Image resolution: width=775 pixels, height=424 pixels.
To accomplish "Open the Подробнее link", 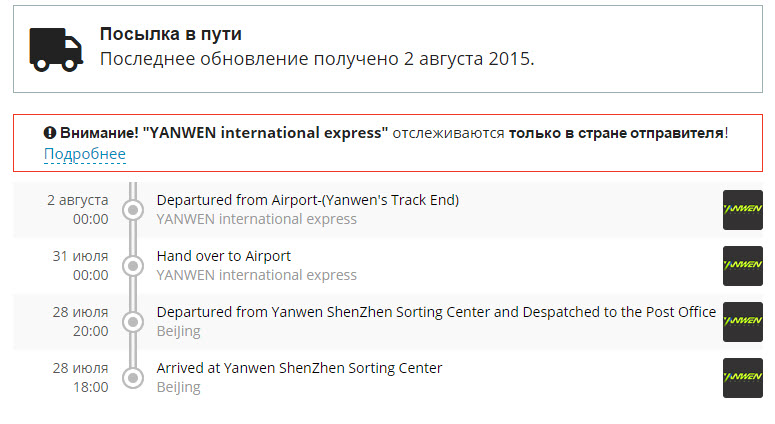I will pos(85,154).
